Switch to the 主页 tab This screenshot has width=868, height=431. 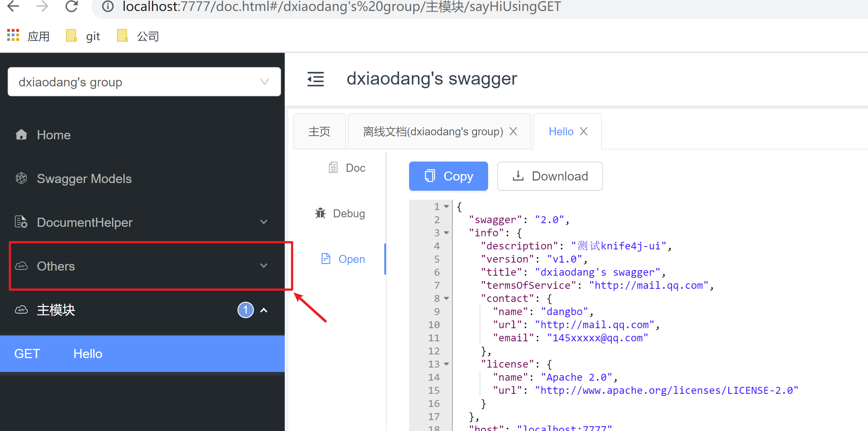click(319, 131)
